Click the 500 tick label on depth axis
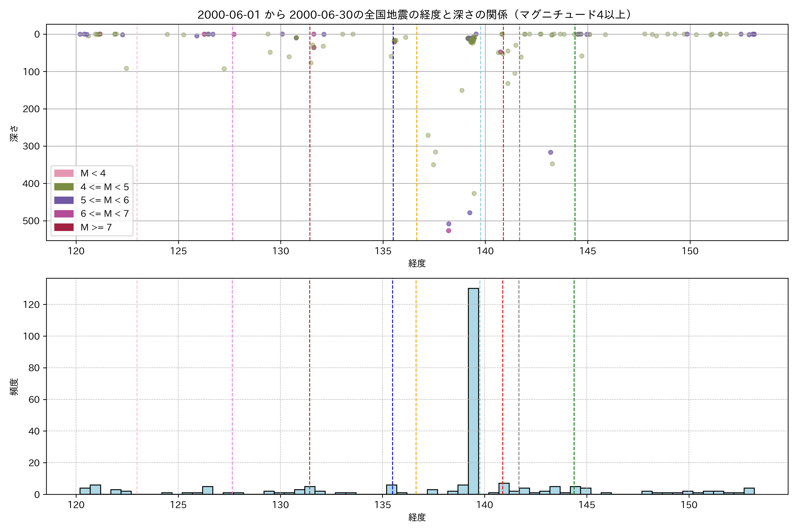The image size is (798, 532). (x=31, y=221)
